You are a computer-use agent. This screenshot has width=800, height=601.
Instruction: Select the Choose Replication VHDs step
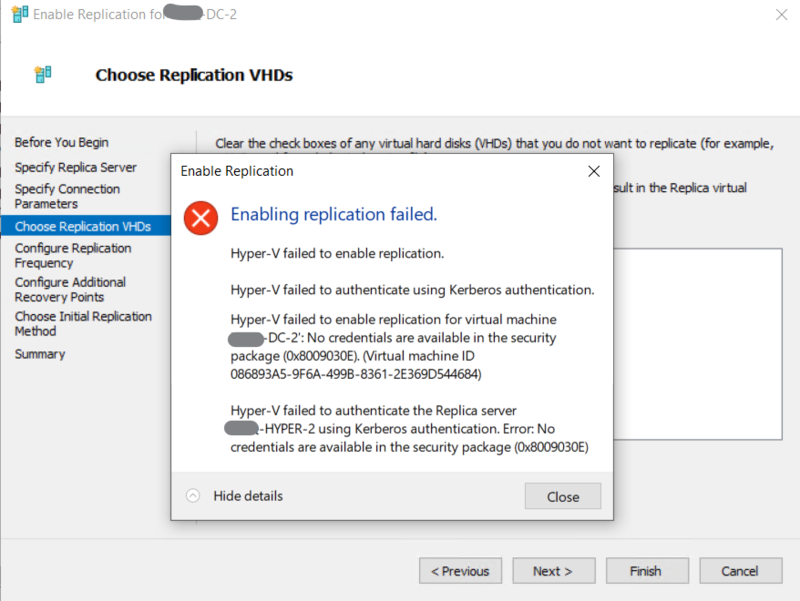pyautogui.click(x=83, y=227)
